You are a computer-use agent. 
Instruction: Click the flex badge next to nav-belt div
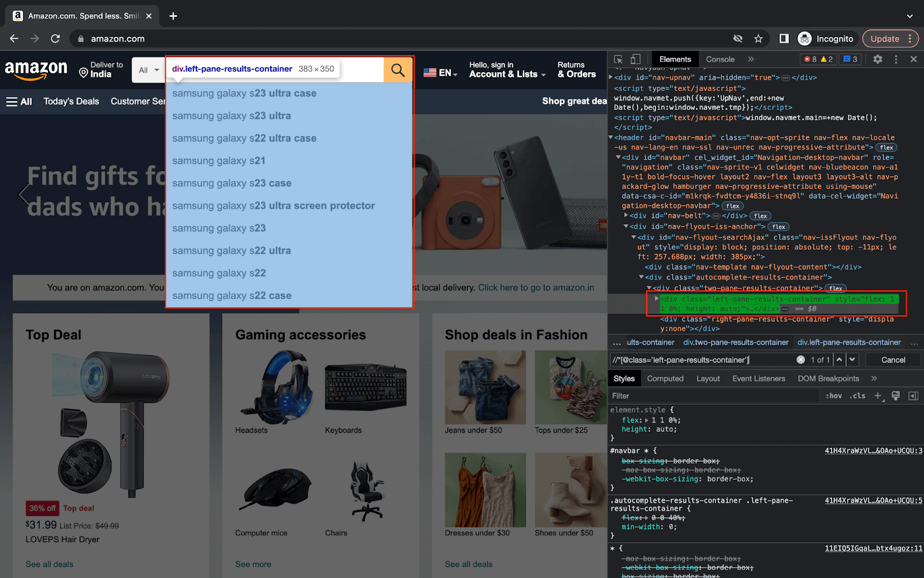point(761,215)
